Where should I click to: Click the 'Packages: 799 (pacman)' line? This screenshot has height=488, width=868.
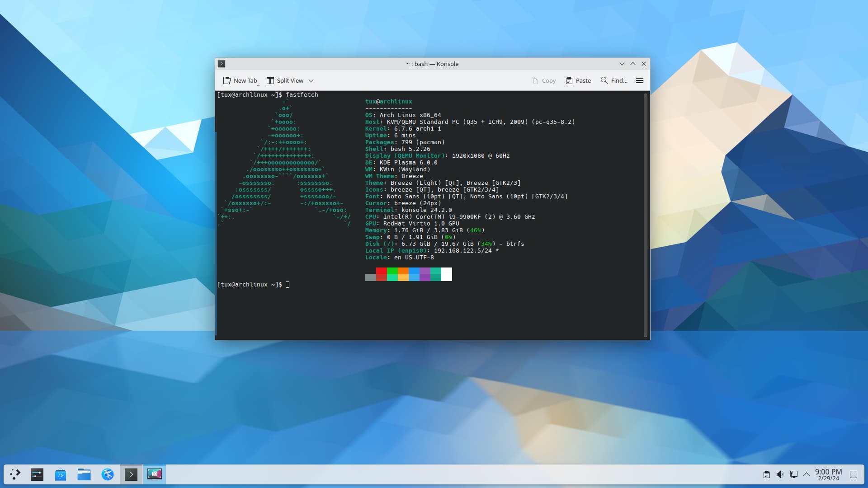pyautogui.click(x=405, y=142)
